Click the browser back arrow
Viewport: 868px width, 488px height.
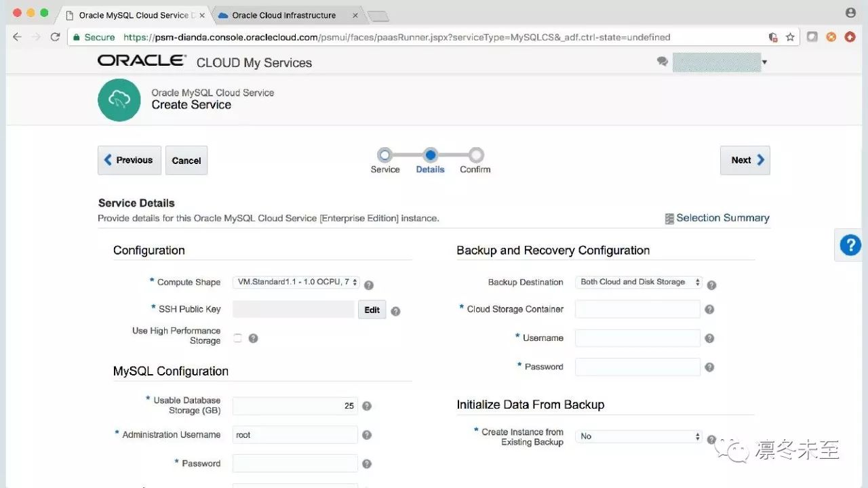tap(18, 37)
